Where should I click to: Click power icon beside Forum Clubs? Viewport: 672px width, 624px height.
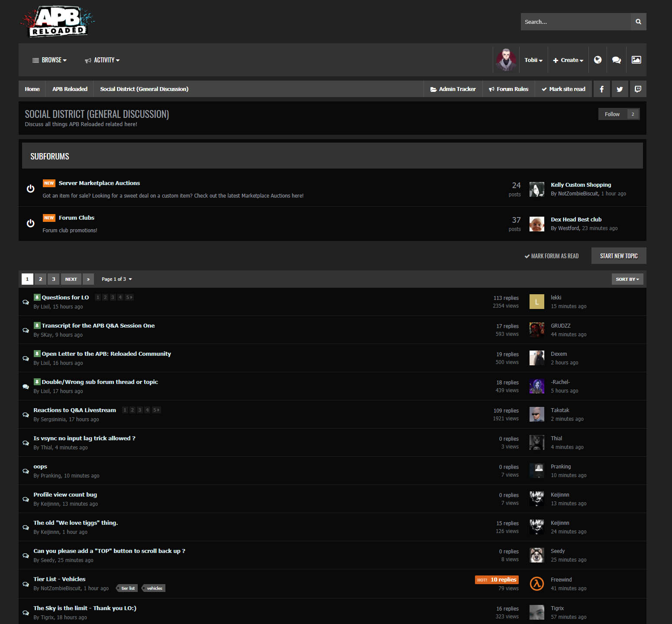point(30,223)
